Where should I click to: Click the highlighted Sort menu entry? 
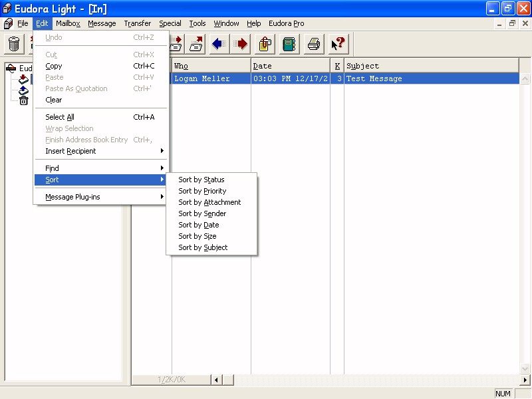click(x=101, y=180)
